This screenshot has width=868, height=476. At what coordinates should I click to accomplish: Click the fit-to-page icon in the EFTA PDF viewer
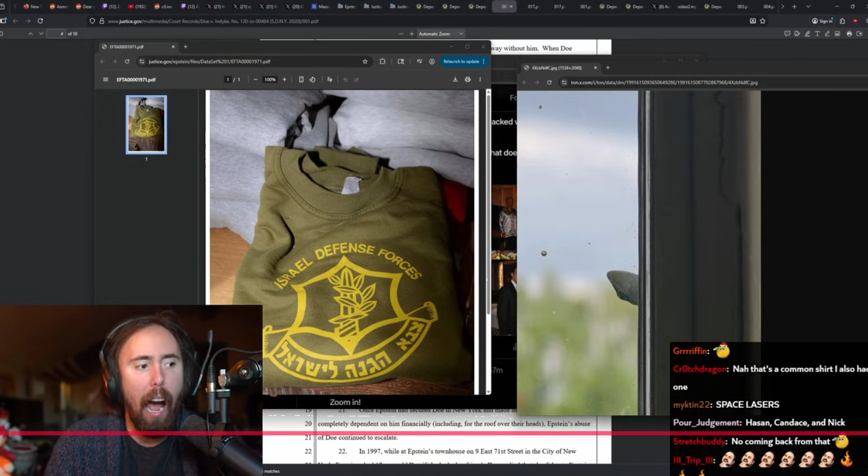pos(301,80)
